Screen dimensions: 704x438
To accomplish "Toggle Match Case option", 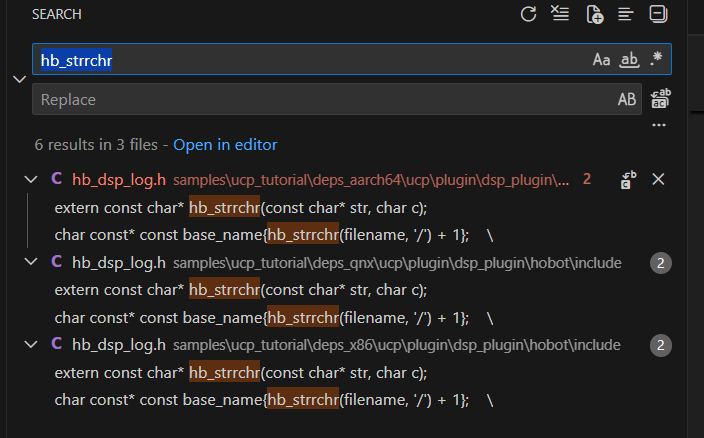I will (601, 60).
